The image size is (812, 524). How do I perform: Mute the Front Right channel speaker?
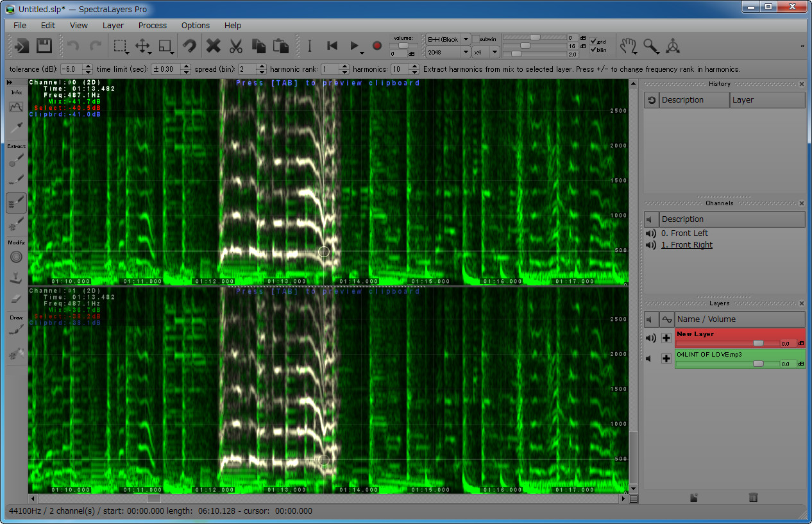(x=651, y=245)
